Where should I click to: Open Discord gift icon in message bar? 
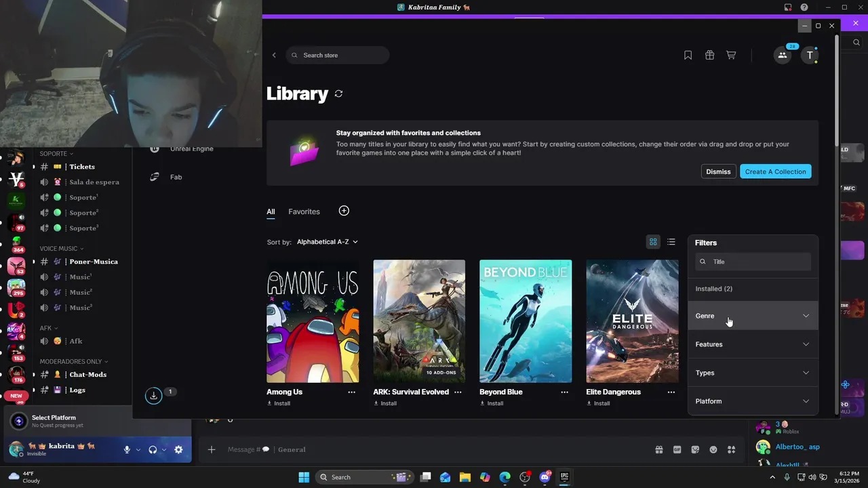click(x=658, y=449)
